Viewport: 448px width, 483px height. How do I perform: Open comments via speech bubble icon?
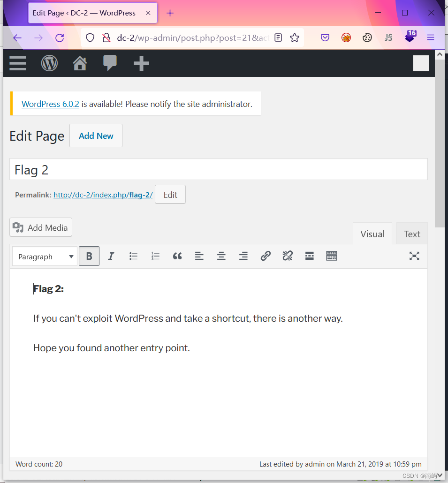110,63
